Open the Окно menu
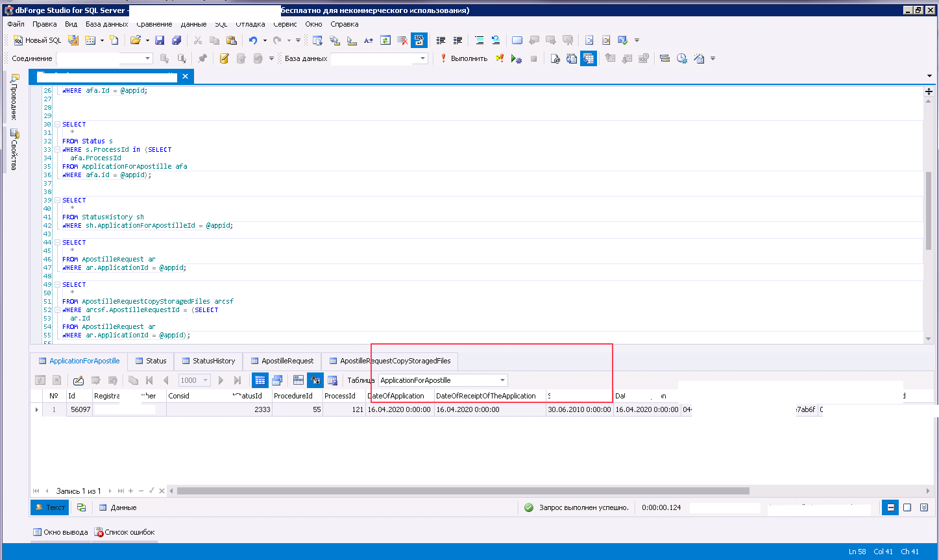The image size is (939, 560). (x=313, y=24)
